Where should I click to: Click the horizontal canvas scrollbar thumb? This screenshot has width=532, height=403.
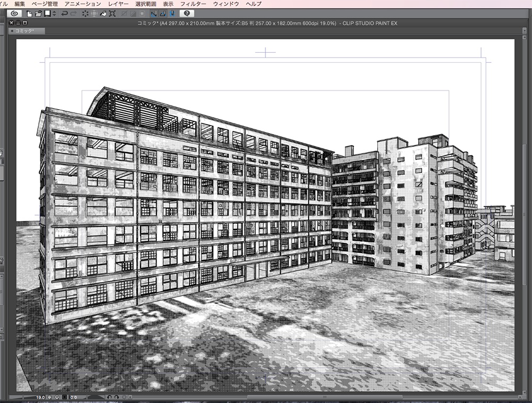tap(325, 397)
